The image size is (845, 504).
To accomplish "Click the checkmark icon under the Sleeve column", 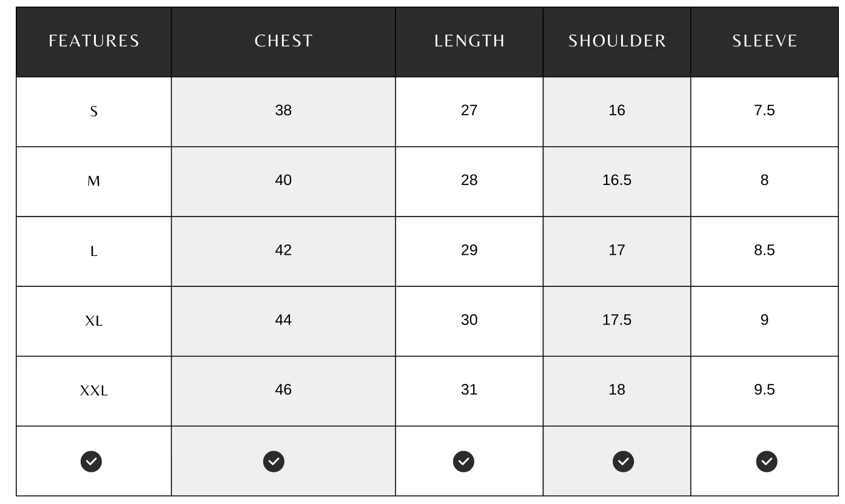I will pyautogui.click(x=767, y=462).
